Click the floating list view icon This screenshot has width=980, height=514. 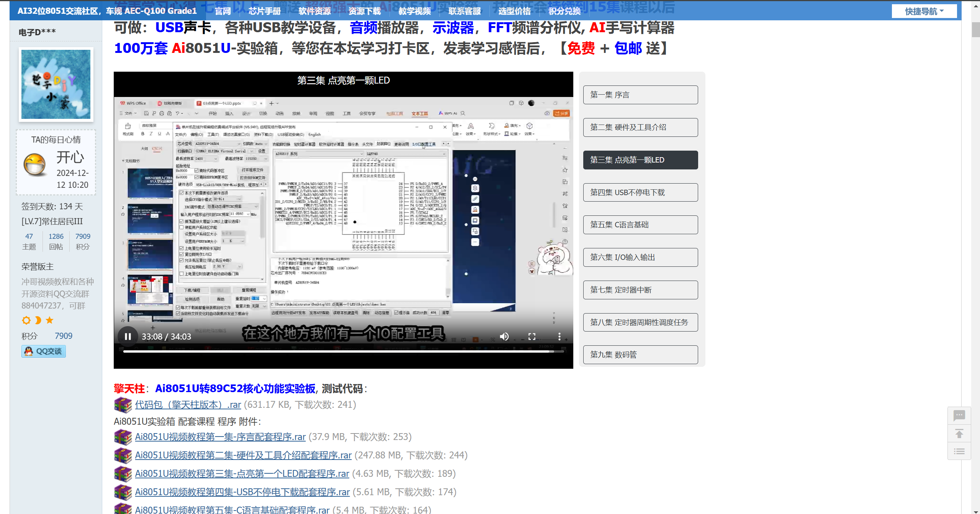[959, 451]
